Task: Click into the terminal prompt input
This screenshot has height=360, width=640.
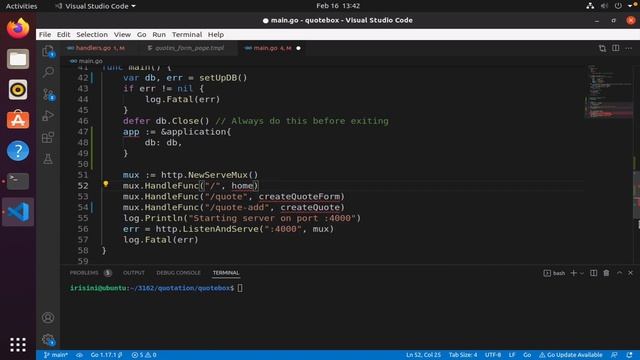Action: pyautogui.click(x=240, y=288)
